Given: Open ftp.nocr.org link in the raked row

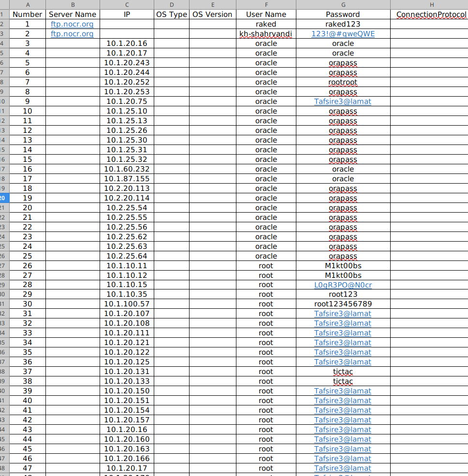Looking at the screenshot, I should pyautogui.click(x=73, y=24).
